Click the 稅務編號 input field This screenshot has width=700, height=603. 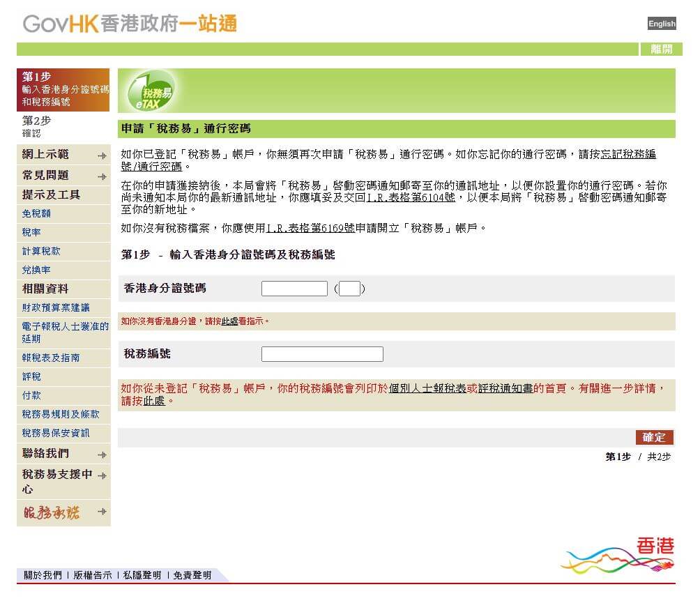(322, 354)
